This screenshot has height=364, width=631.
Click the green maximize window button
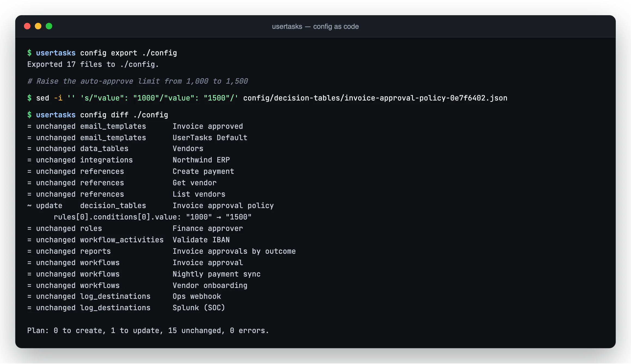(49, 26)
